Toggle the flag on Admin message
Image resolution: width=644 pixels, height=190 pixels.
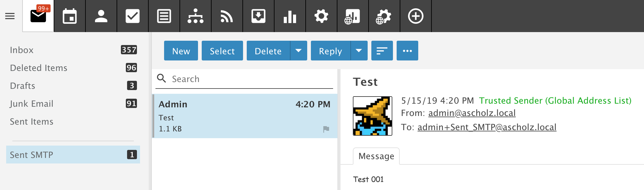[326, 129]
